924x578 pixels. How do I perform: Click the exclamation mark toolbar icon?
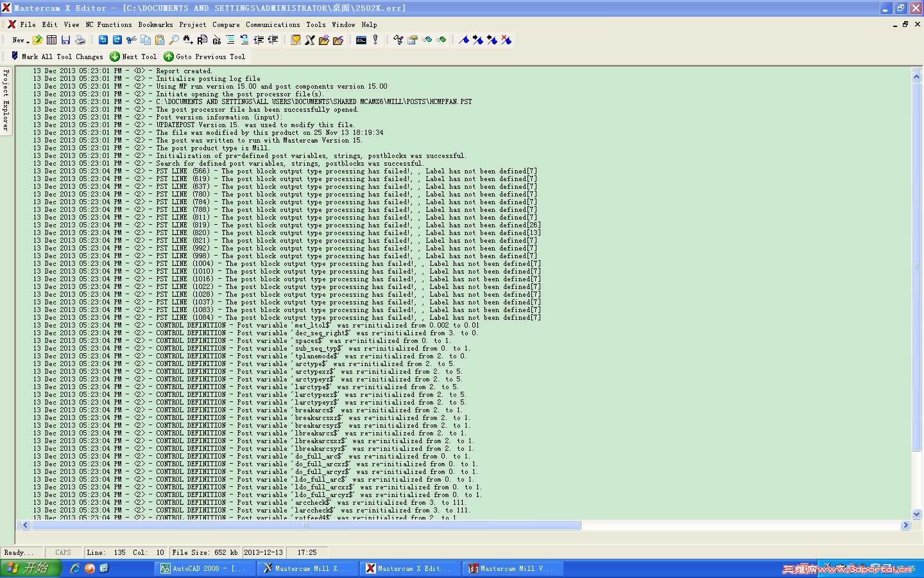point(375,40)
